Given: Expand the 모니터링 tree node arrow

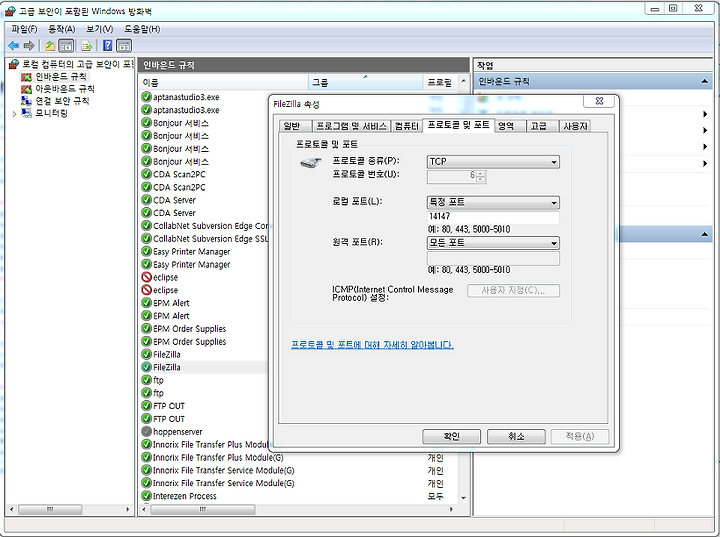Looking at the screenshot, I should (x=14, y=113).
